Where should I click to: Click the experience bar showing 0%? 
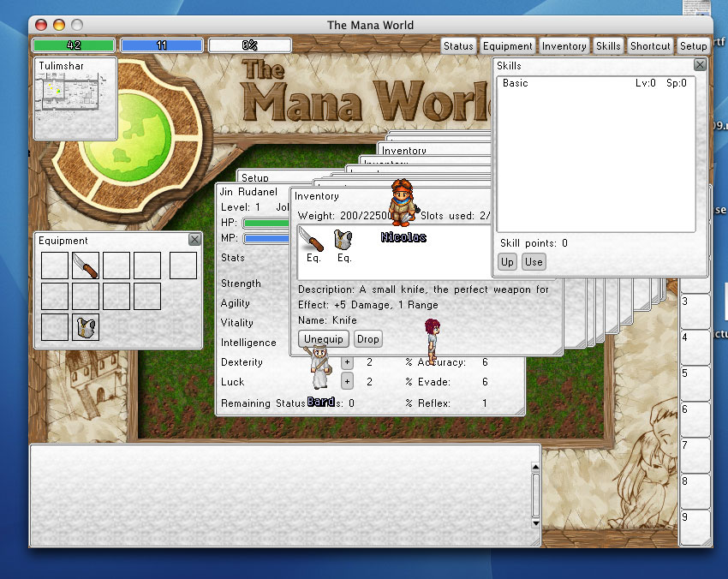(x=250, y=45)
